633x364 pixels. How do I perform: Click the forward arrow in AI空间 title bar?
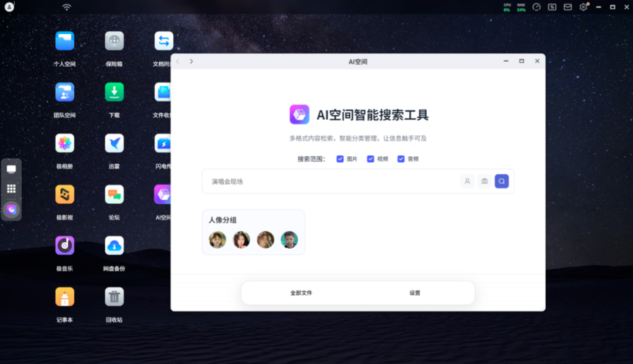191,61
